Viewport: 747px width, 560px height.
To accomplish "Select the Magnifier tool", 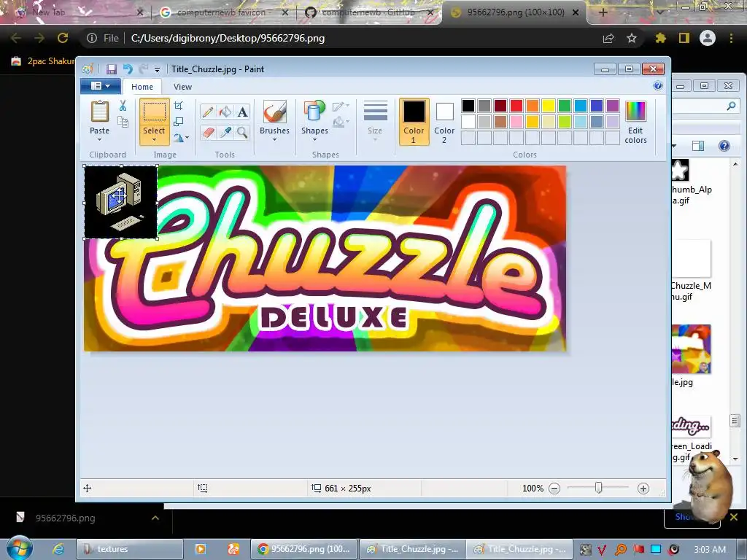I will 242,132.
